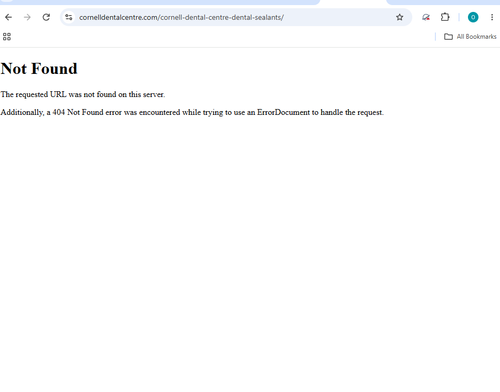This screenshot has width=500, height=392.
Task: Click the '404 Not Found error' message line
Action: (x=192, y=112)
